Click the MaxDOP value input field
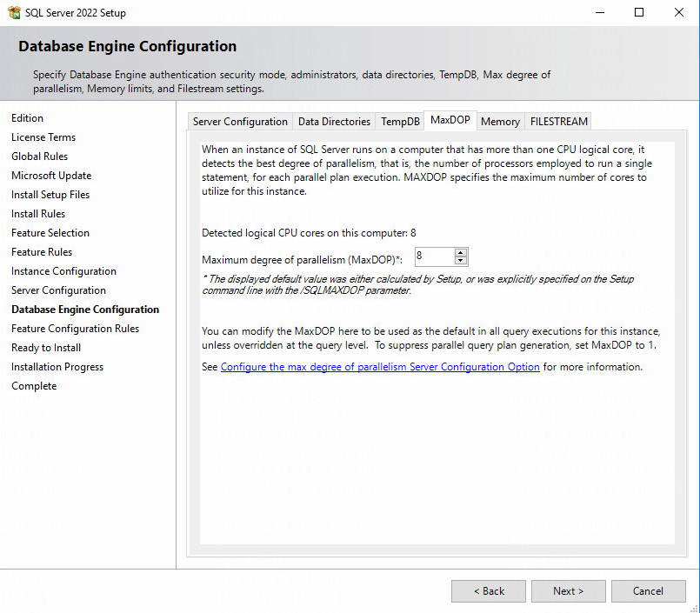The image size is (700, 613). pyautogui.click(x=435, y=257)
